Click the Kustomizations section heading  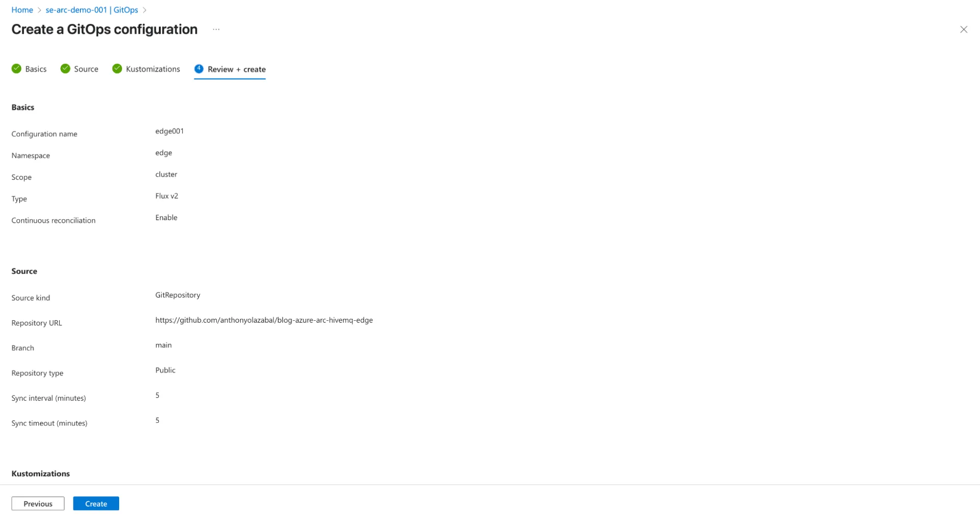[x=41, y=473]
